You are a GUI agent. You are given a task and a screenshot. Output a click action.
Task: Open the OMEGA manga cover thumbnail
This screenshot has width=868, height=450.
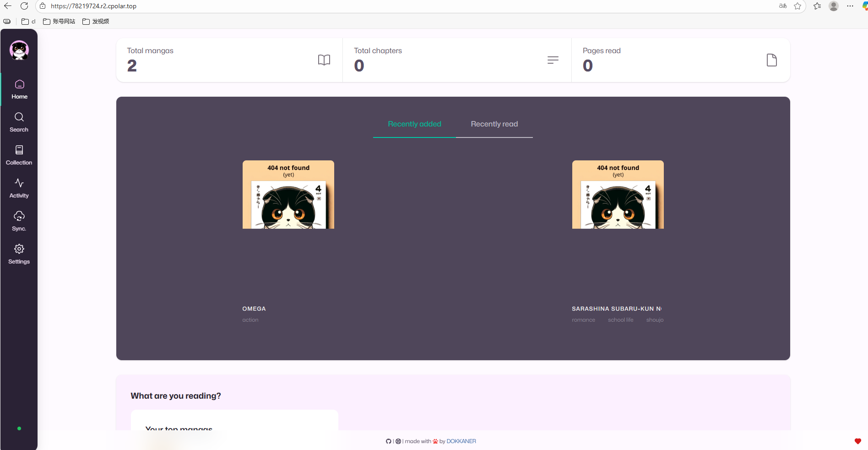288,195
